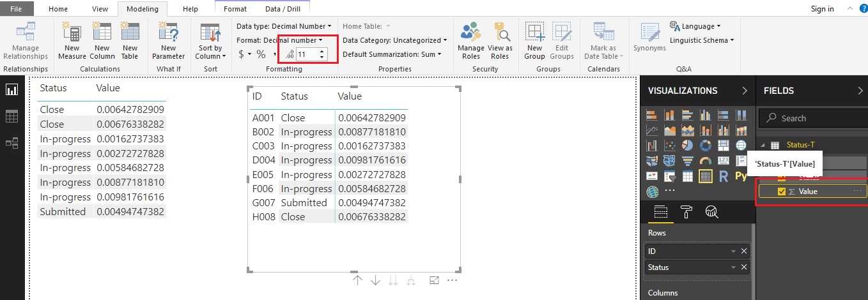868x300 pixels.
Task: Open the Data type Decimal Number dropdown
Action: coord(284,26)
